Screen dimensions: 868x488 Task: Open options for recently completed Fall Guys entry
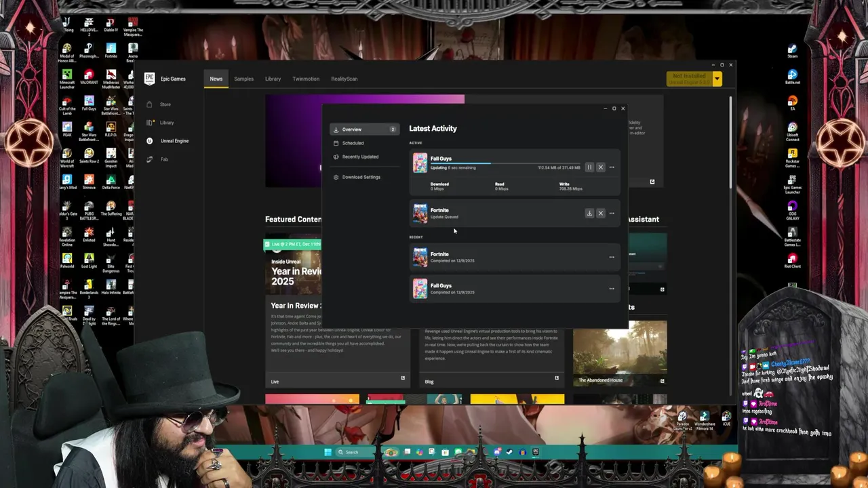tap(612, 289)
